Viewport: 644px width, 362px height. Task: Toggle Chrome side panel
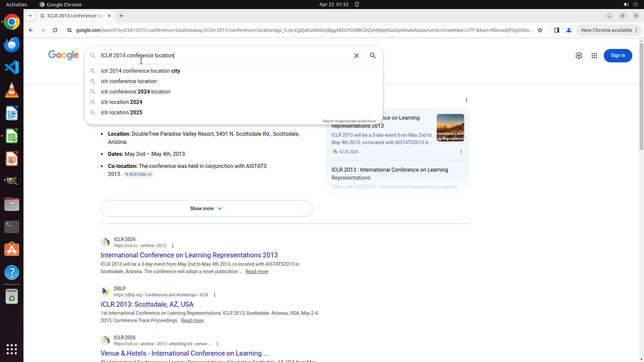pyautogui.click(x=557, y=30)
